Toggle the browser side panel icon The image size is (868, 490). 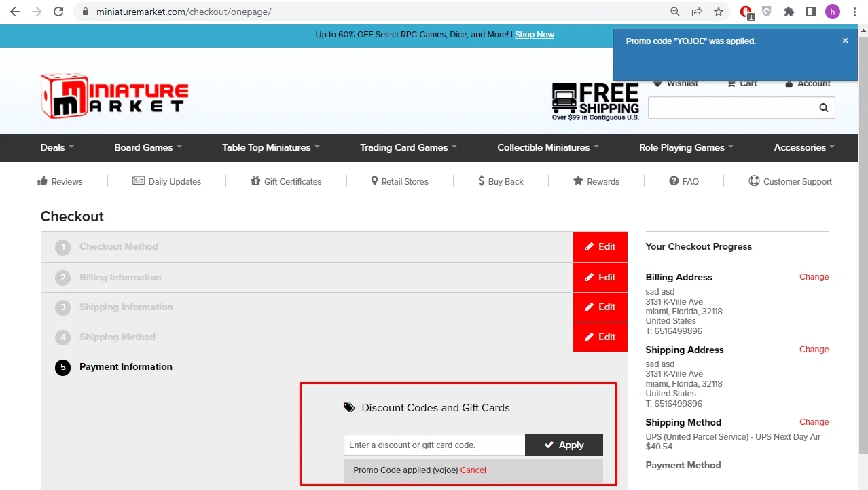tap(810, 12)
